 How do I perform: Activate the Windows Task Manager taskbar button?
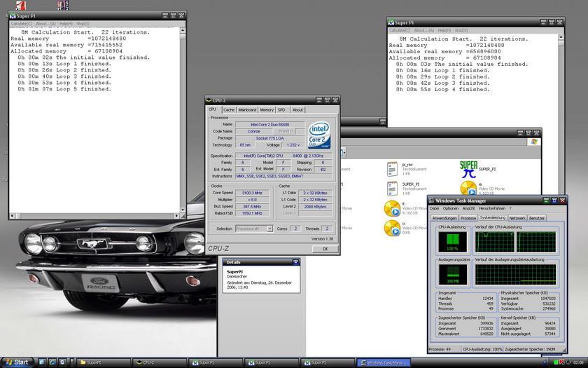(x=384, y=363)
